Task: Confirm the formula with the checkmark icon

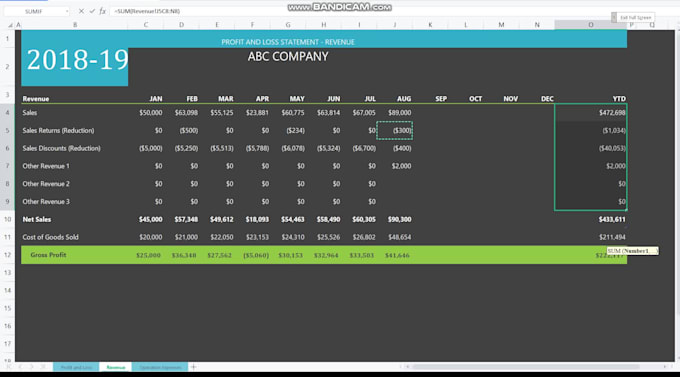Action: coord(92,11)
